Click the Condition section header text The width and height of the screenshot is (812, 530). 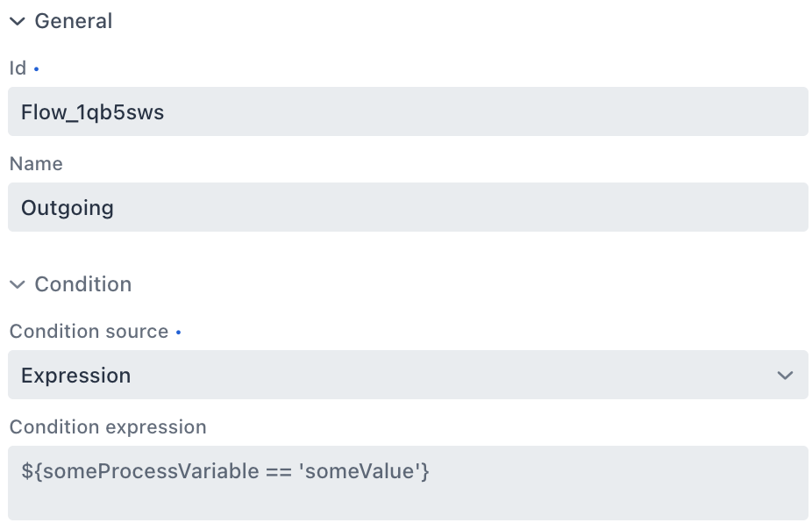click(83, 283)
